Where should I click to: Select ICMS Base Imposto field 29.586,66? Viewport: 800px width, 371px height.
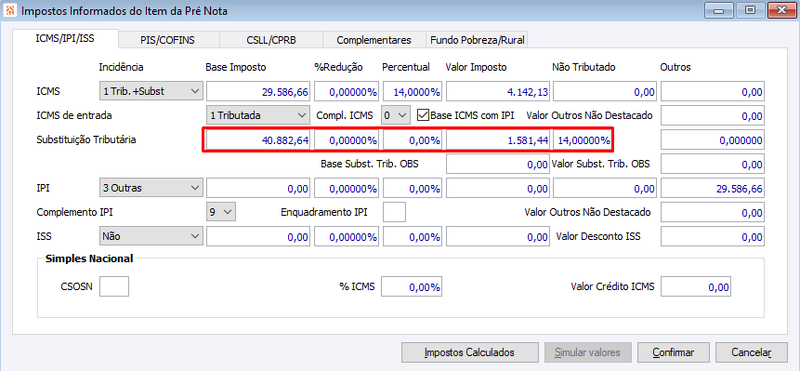point(258,92)
